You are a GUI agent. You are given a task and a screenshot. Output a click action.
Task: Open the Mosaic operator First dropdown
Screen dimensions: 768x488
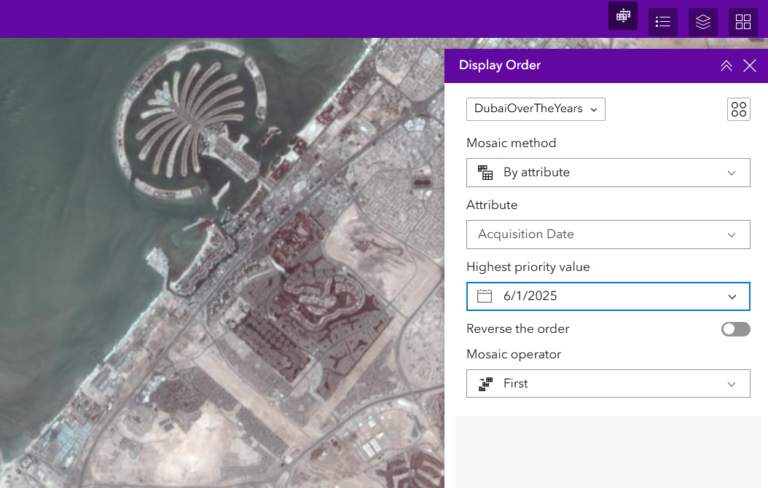608,384
